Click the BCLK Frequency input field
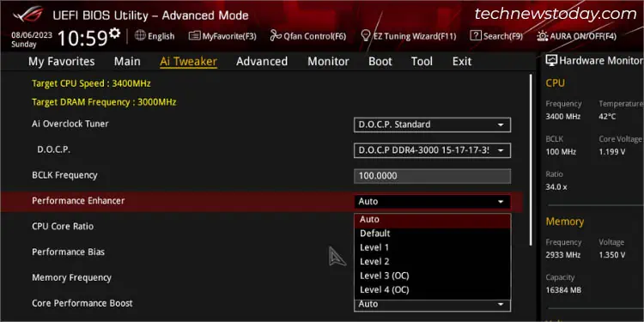 point(432,176)
